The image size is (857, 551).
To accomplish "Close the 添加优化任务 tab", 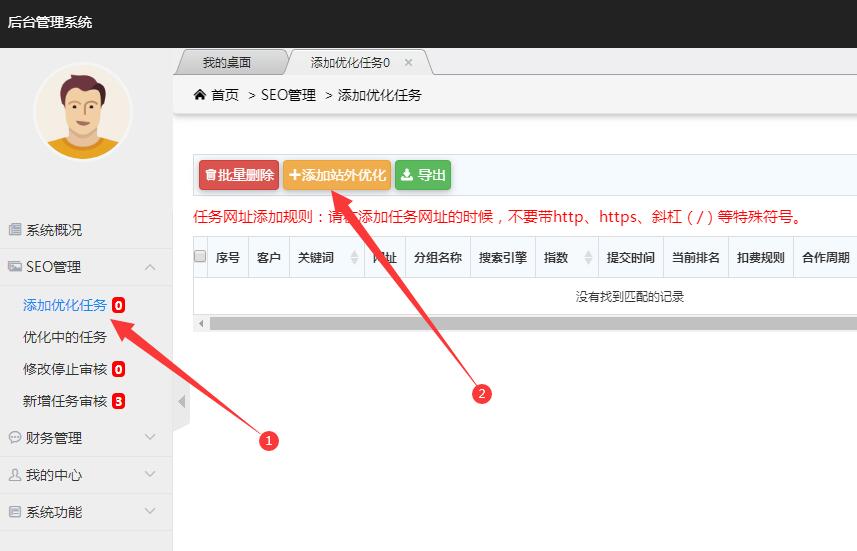I will click(x=408, y=62).
